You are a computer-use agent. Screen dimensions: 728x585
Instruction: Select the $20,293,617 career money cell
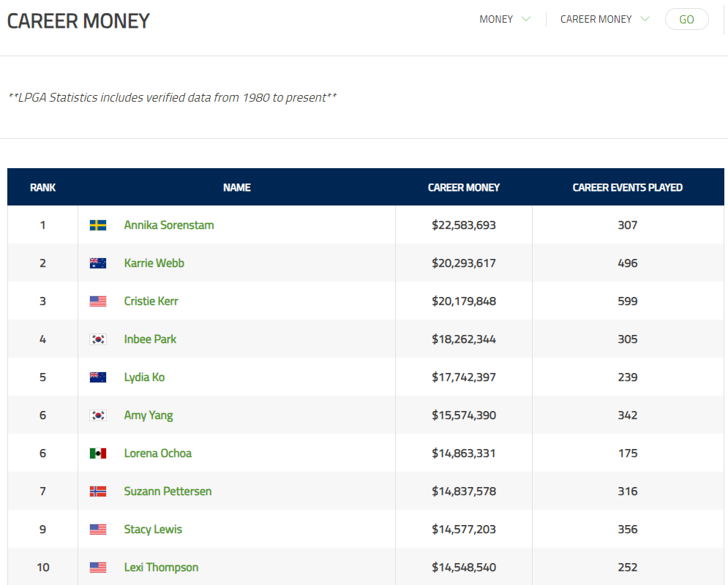[x=464, y=263]
